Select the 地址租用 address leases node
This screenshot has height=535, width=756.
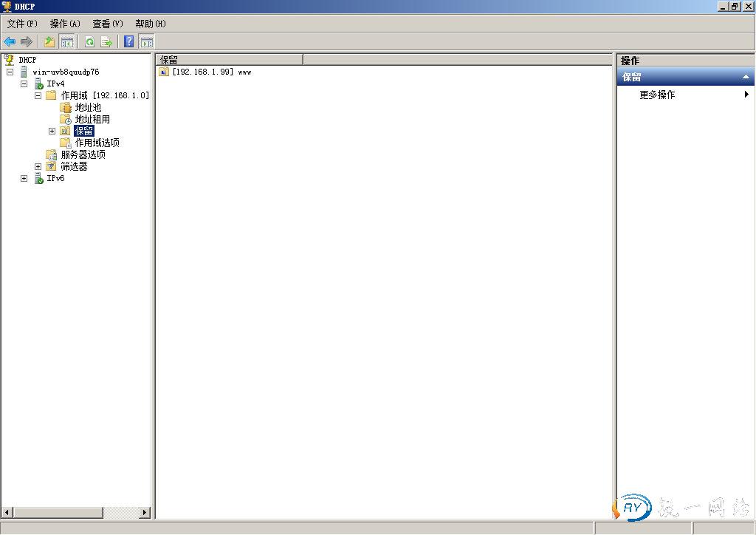point(92,119)
